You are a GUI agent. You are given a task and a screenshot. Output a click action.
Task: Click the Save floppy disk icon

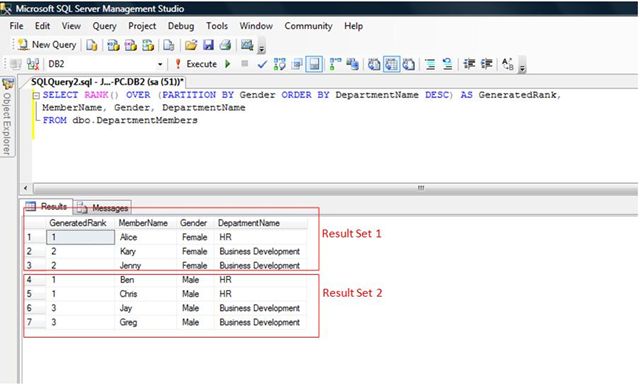click(208, 45)
